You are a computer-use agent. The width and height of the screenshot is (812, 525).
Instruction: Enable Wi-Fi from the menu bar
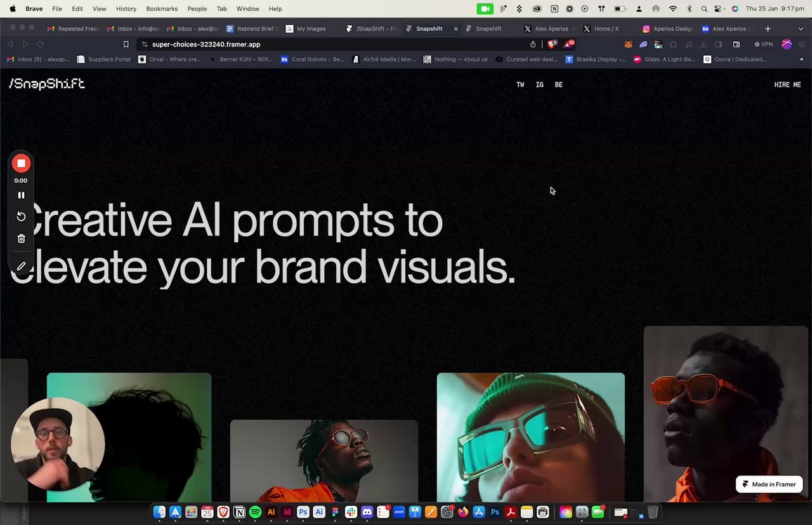(x=672, y=9)
